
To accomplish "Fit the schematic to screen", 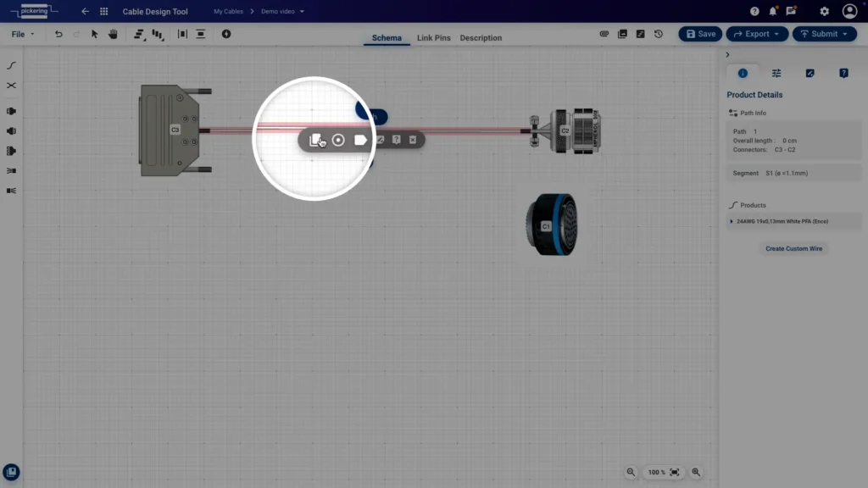I will pos(674,472).
